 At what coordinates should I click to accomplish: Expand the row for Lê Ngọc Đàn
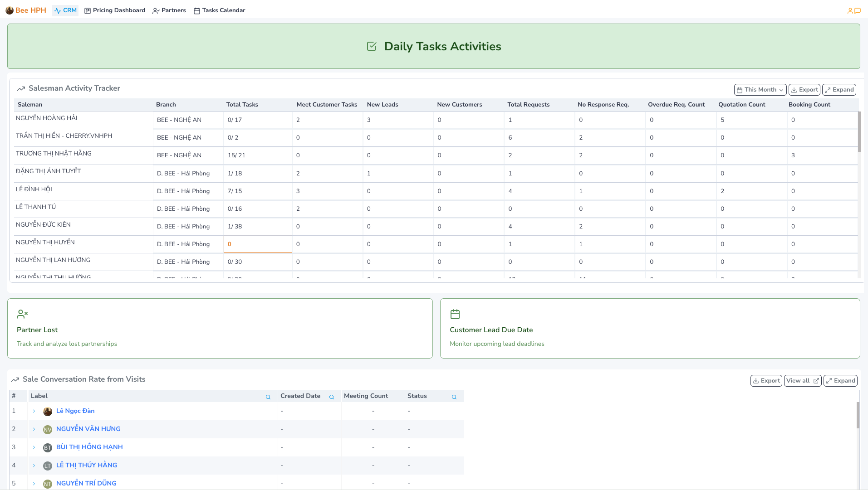click(x=34, y=411)
